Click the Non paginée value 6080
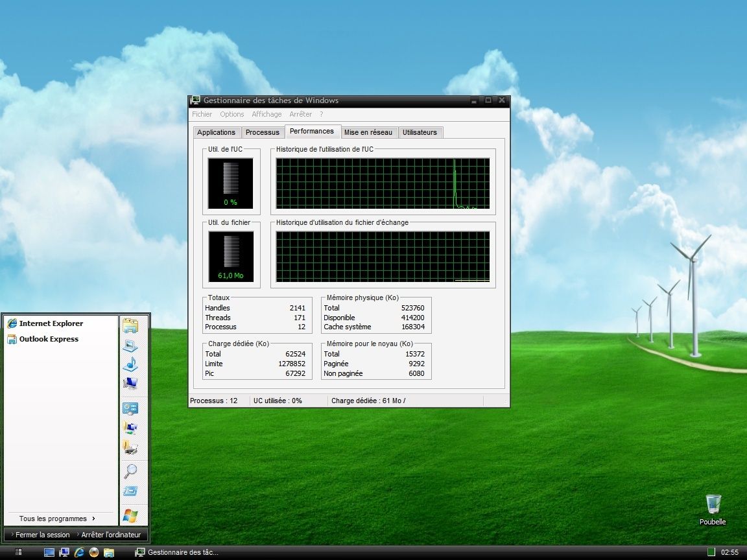 click(416, 374)
